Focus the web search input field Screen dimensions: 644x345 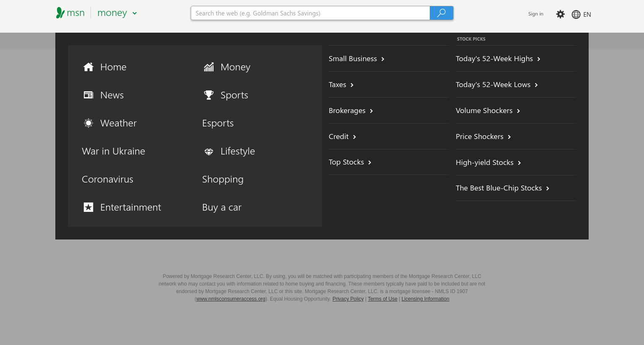pyautogui.click(x=310, y=13)
